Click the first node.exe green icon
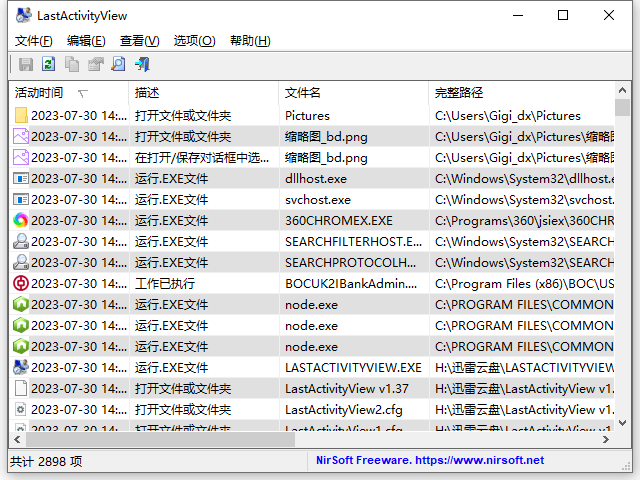The image size is (640, 480). [21, 304]
